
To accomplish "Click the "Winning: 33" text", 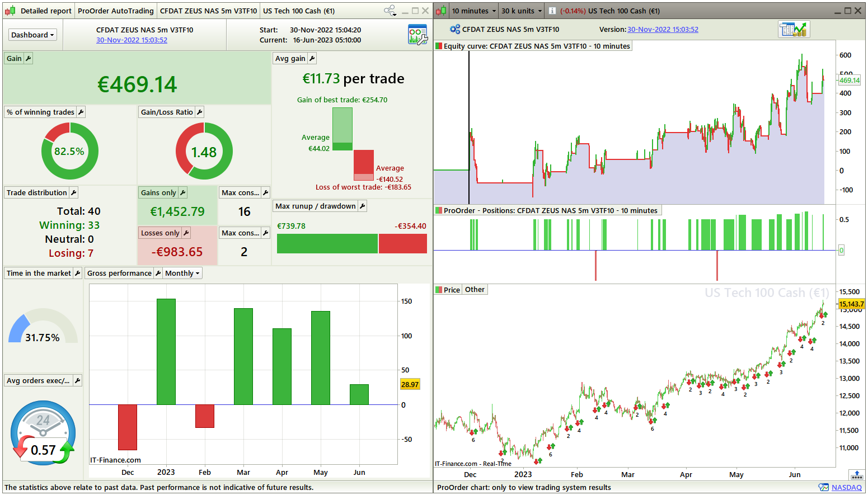I will pos(69,225).
